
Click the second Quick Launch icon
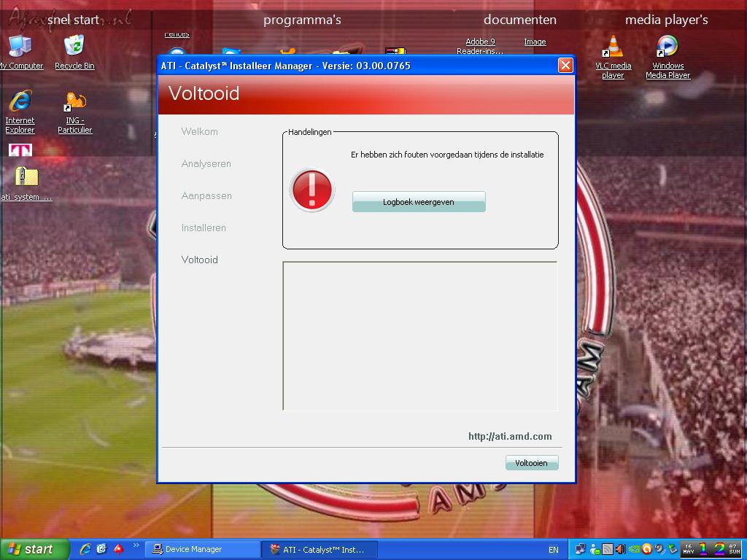coord(101,549)
